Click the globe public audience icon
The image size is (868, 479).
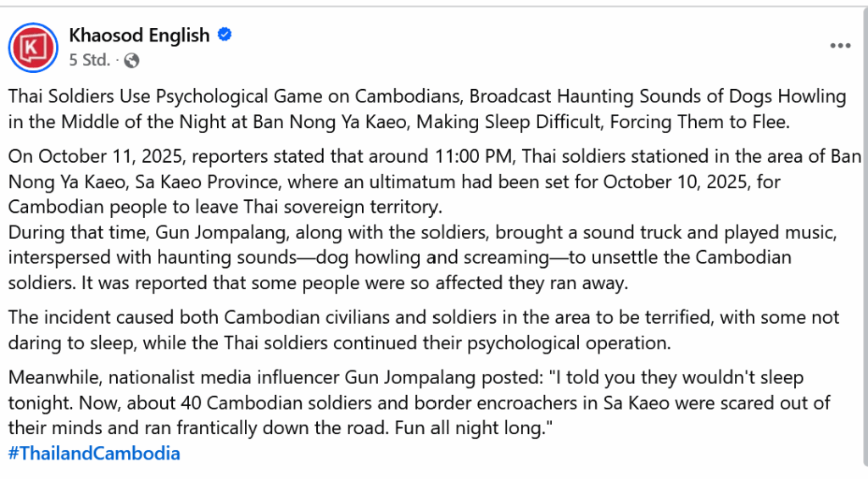point(131,60)
